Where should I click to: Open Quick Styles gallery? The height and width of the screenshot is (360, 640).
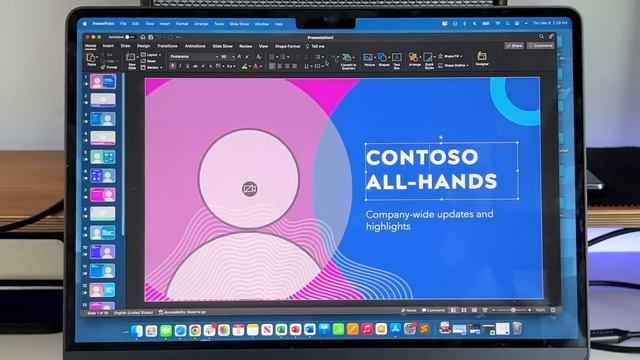tap(429, 60)
